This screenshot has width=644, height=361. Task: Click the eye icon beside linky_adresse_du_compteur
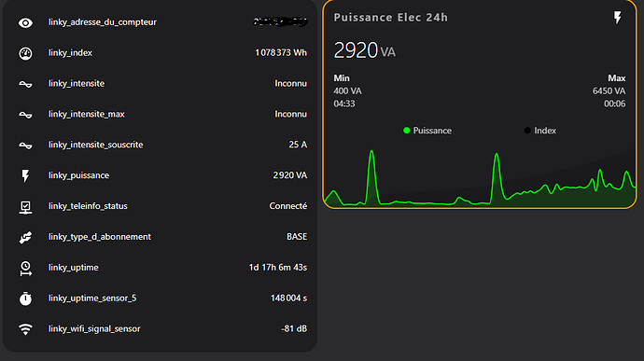point(25,23)
